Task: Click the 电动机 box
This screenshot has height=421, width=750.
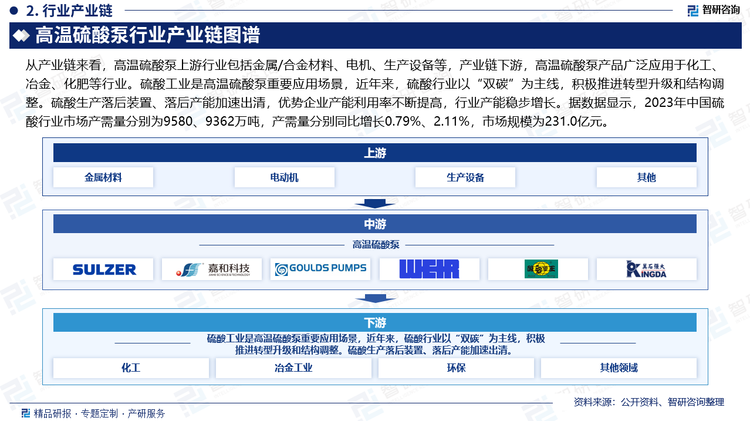Action: 284,177
